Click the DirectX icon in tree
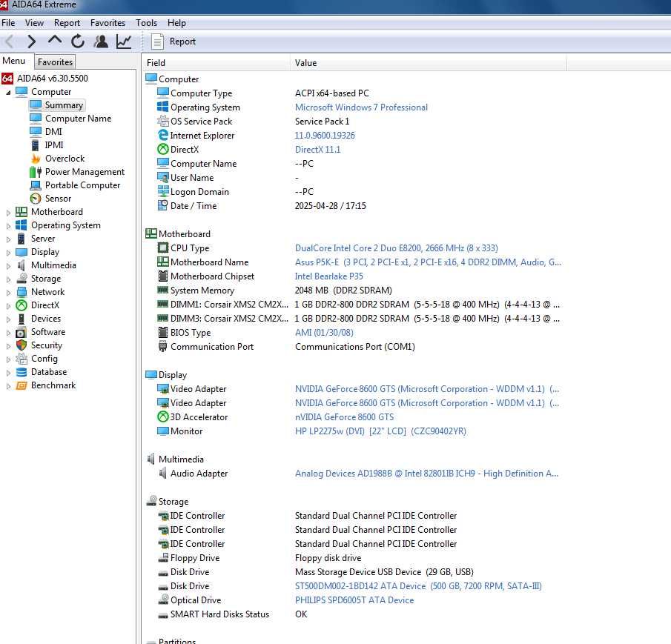This screenshot has height=644, width=671. click(22, 305)
